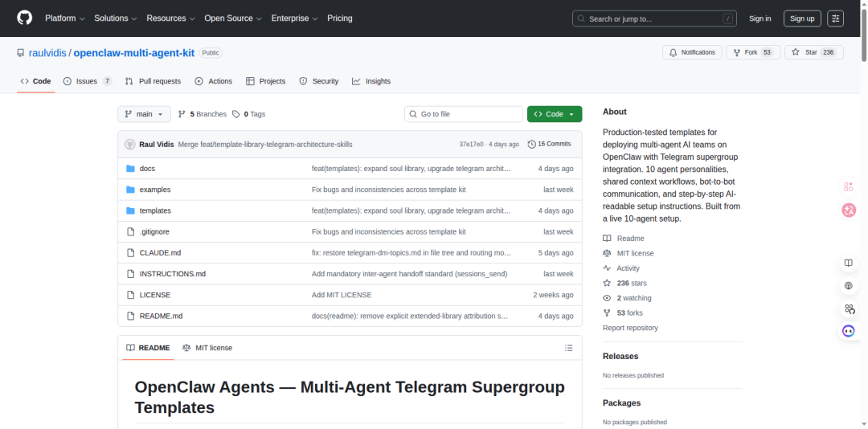Screen dimensions: 868x429
Task: Expand the Resources menu
Action: [x=171, y=18]
